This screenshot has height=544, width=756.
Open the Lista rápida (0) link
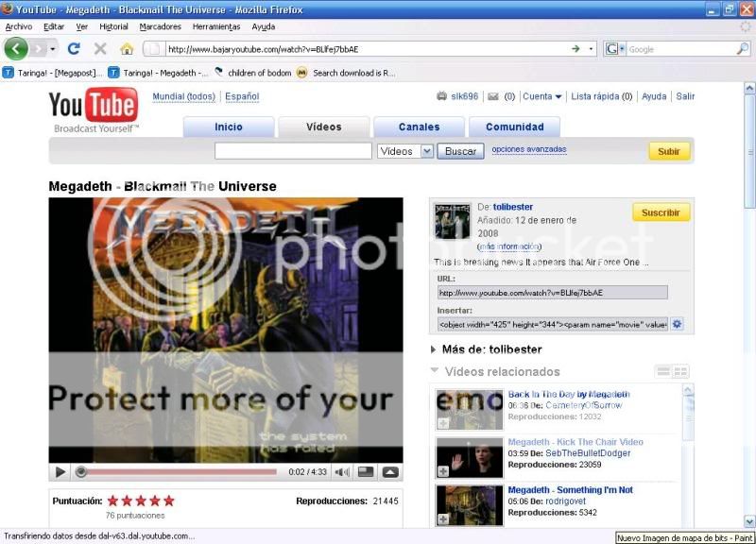click(x=602, y=96)
